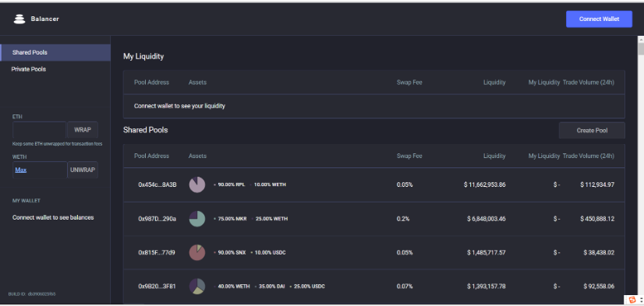This screenshot has width=644, height=306.
Task: Focus the ETH amount input field
Action: [40, 129]
